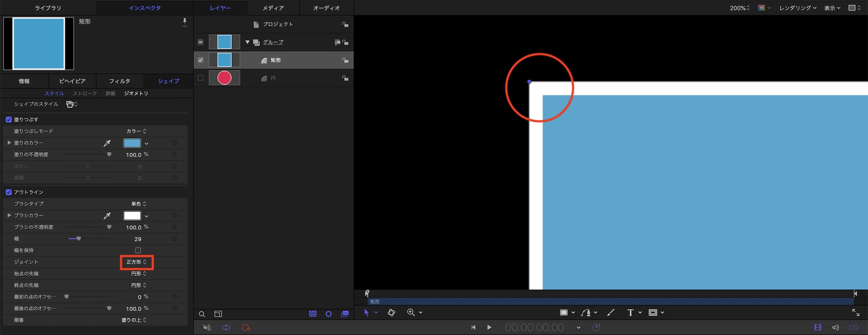868x335 pixels.
Task: Click the Paint Stroke brush tool
Action: click(611, 312)
